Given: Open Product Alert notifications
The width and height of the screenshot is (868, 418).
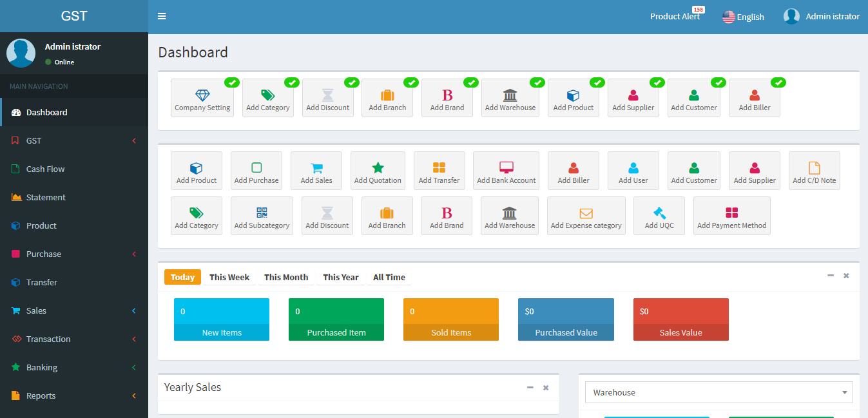Looking at the screenshot, I should point(675,17).
